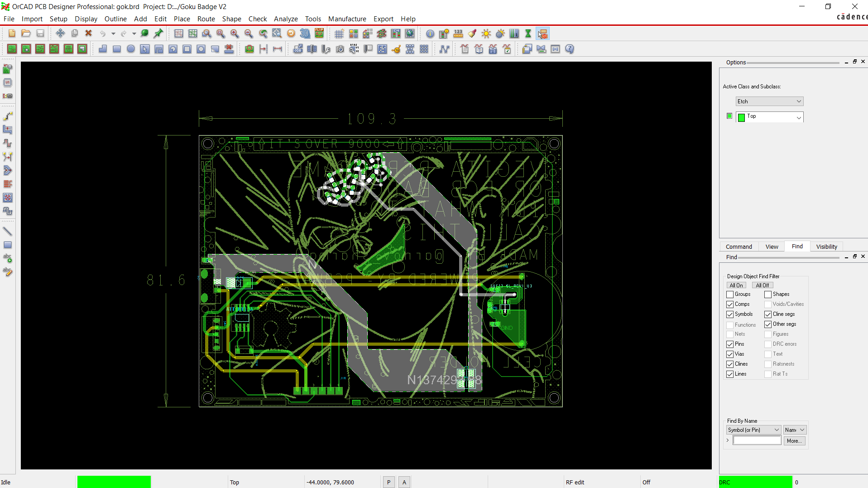Click the More... button
The width and height of the screenshot is (868, 488).
click(x=794, y=441)
